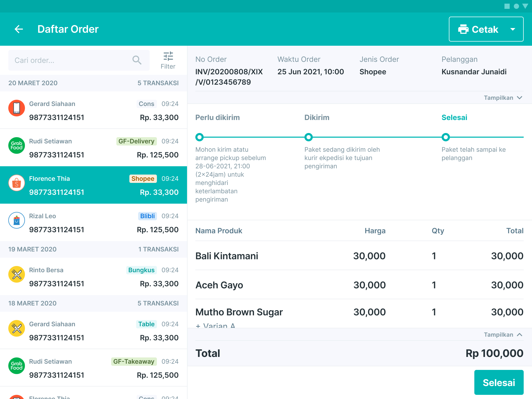
Task: Click the Rp 100,000 total amount
Action: 494,353
